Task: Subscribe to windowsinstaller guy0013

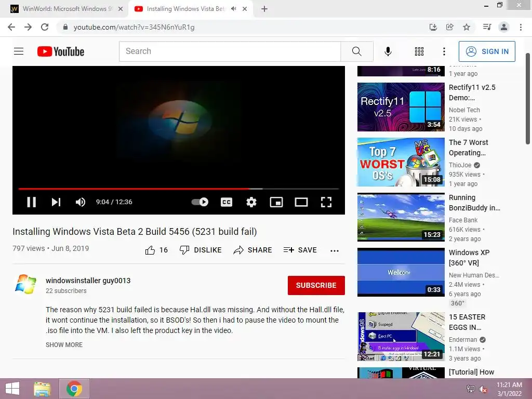Action: pos(316,285)
